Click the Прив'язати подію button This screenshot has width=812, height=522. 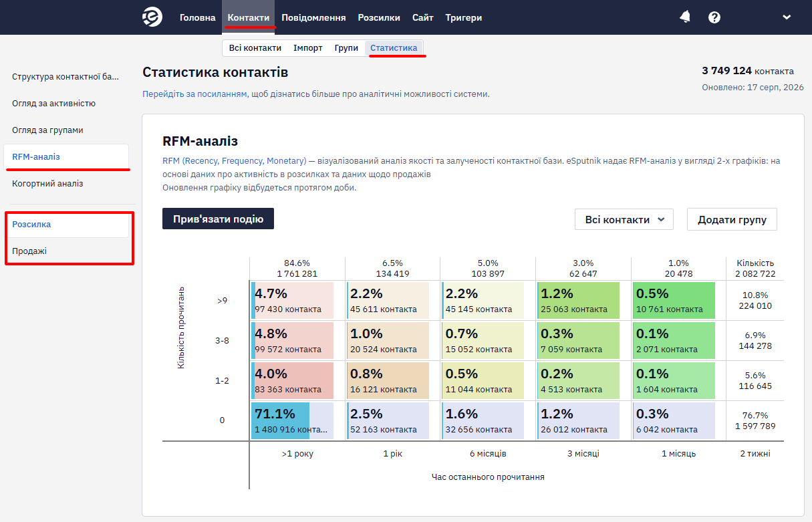click(218, 219)
